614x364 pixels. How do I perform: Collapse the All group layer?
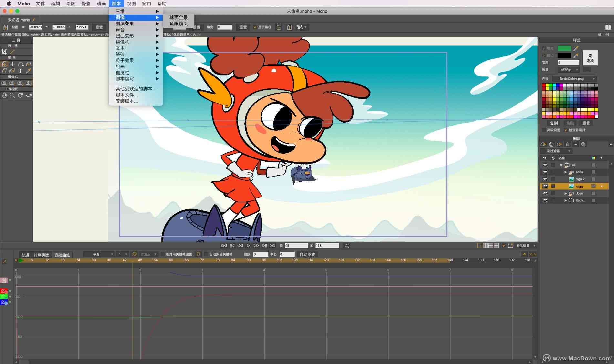coord(561,165)
